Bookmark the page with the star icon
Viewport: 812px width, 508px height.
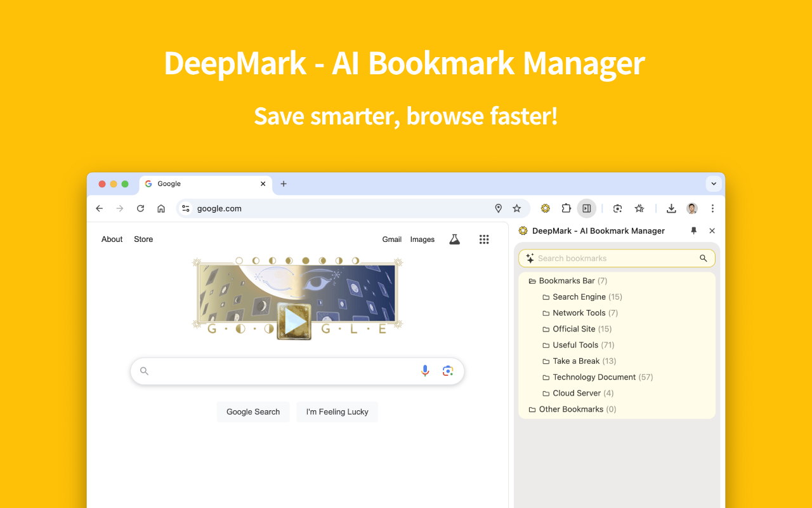coord(516,208)
